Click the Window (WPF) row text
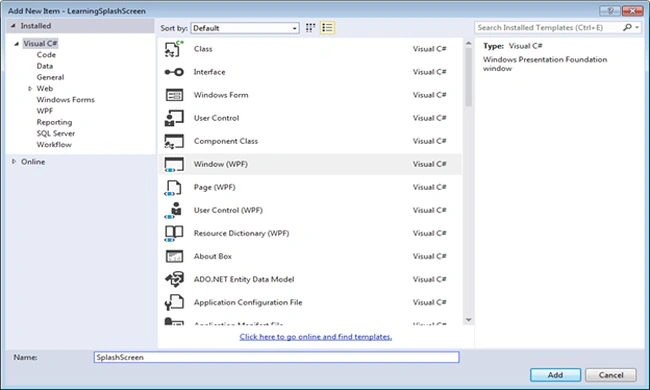 tap(221, 164)
